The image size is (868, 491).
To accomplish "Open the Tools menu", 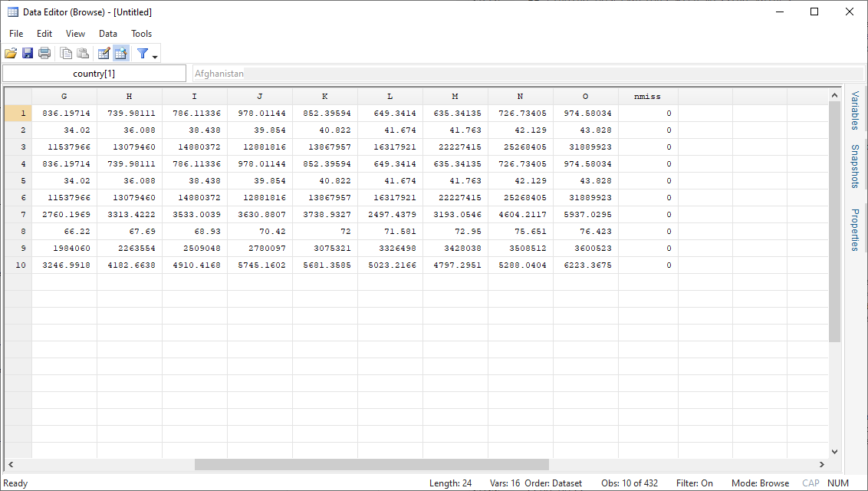I will [x=141, y=34].
